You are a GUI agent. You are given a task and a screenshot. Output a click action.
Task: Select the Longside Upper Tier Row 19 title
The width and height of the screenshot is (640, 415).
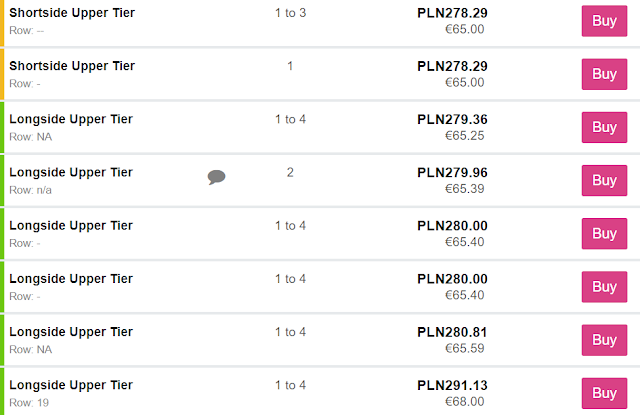coord(71,384)
